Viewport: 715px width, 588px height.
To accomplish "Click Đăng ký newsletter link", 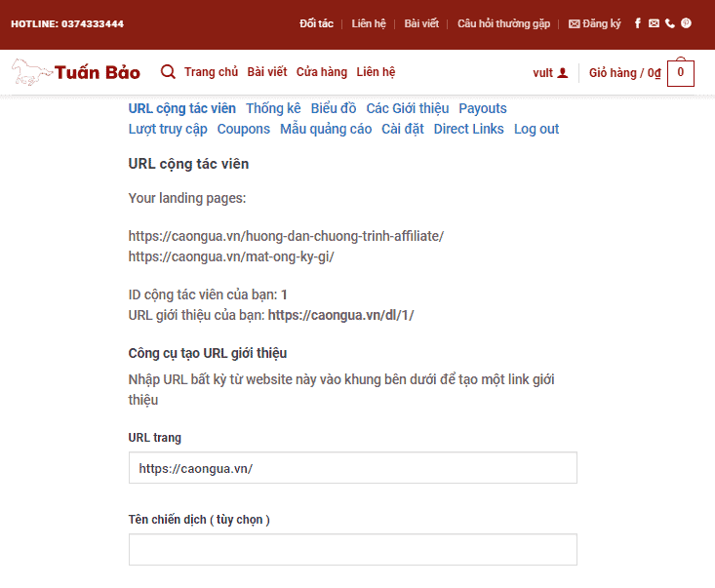I will 595,23.
